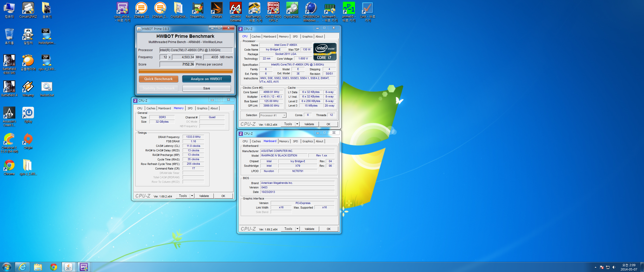This screenshot has height=272, width=644.
Task: Open the cpuz_x64 shortcut icon
Action: click(122, 12)
